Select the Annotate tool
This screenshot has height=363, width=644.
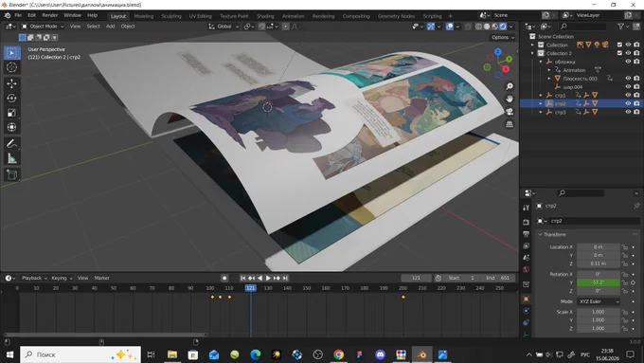coord(11,144)
